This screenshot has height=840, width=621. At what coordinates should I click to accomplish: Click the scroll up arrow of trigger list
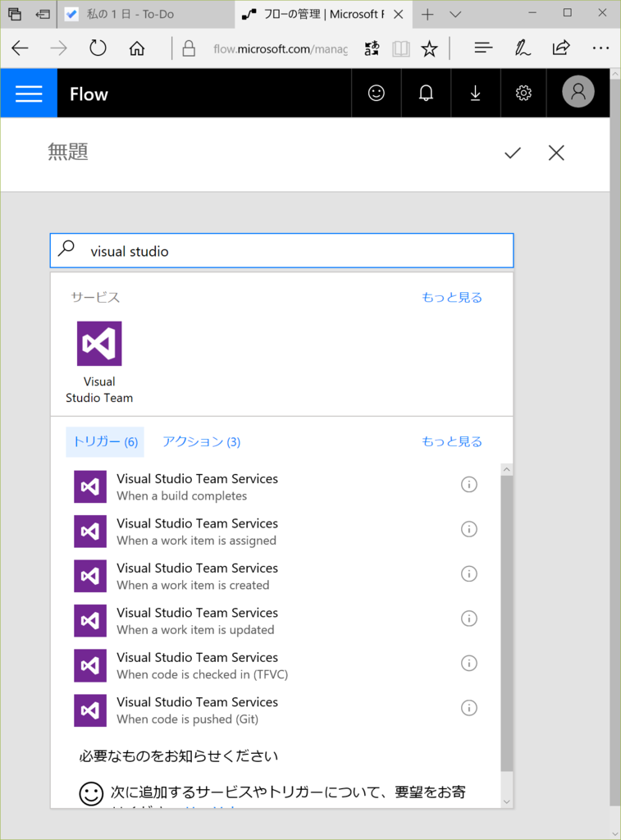pos(506,469)
